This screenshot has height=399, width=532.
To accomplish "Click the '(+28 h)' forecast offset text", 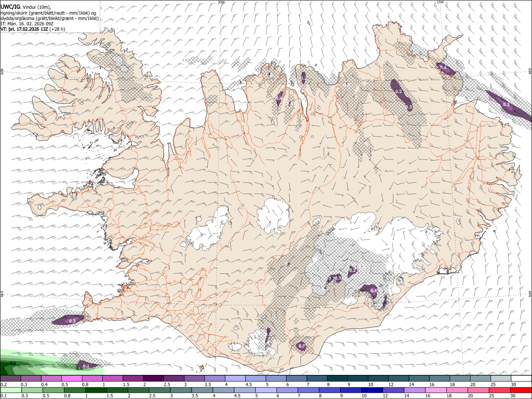I will [57, 30].
